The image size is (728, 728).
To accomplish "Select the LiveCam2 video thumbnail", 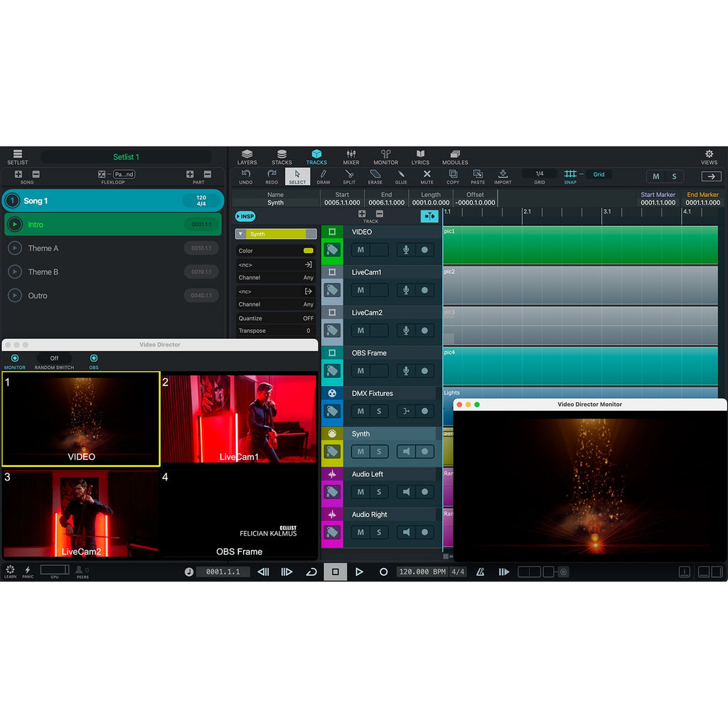I will click(81, 513).
